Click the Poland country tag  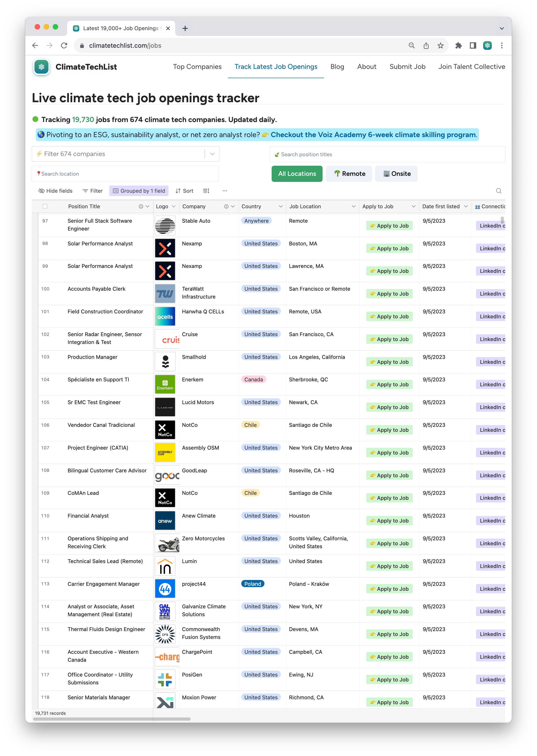[x=253, y=584]
